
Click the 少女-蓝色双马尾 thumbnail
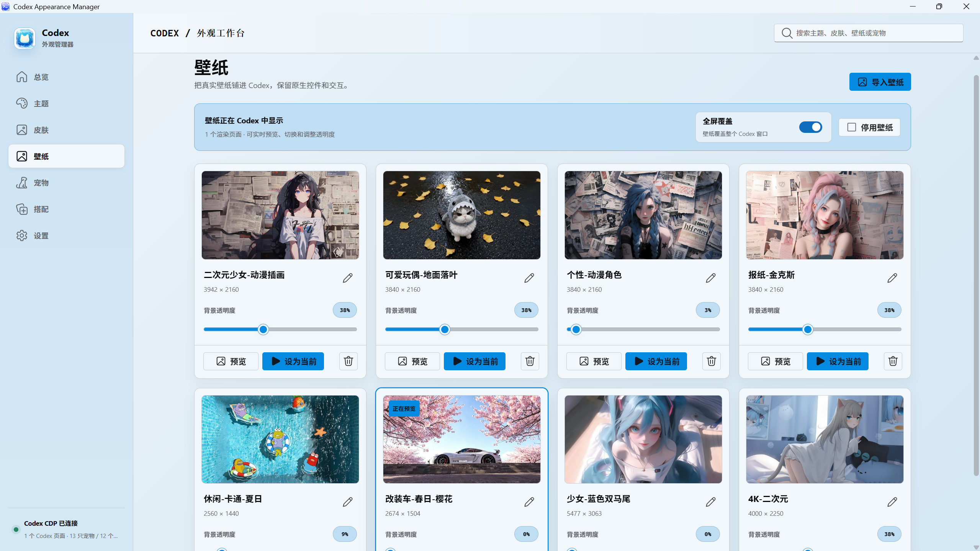[643, 439]
